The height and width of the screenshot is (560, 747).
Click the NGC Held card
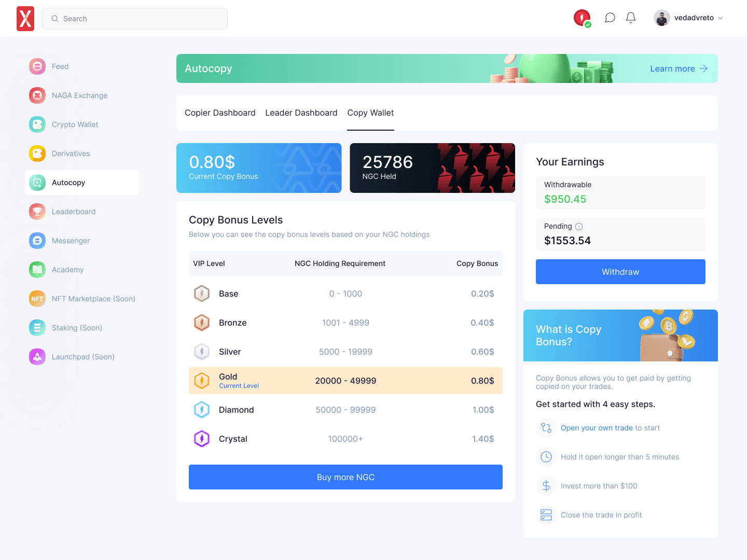pyautogui.click(x=433, y=168)
